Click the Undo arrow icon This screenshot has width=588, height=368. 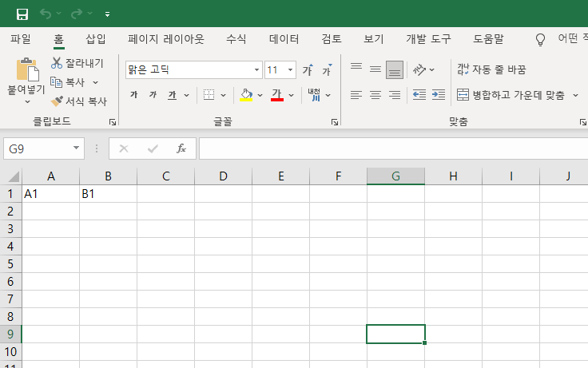(46, 14)
